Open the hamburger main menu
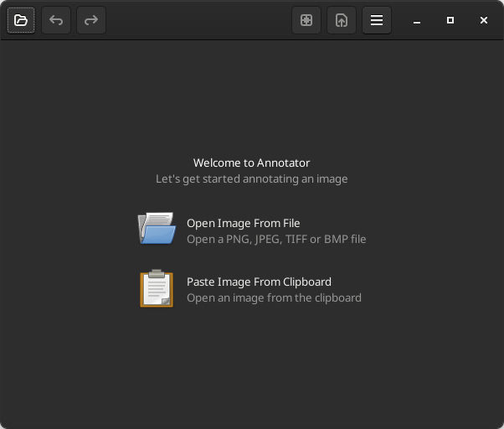The width and height of the screenshot is (504, 429). coord(377,20)
